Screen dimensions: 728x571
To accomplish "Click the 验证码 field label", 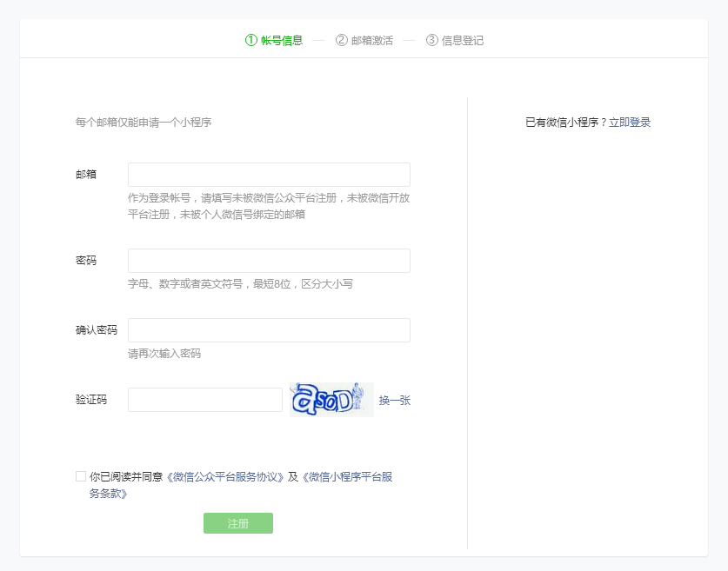I will tap(91, 400).
